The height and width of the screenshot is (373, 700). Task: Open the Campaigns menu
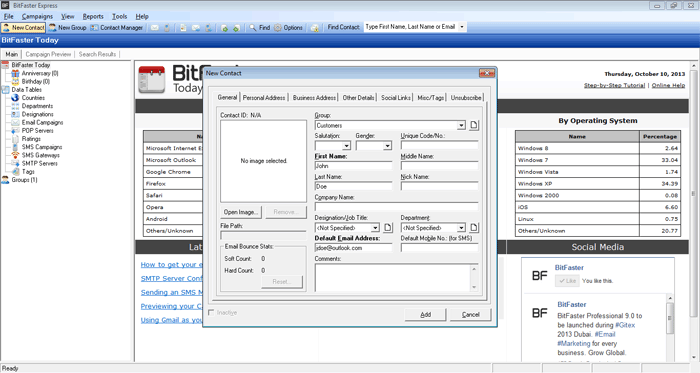(x=37, y=17)
